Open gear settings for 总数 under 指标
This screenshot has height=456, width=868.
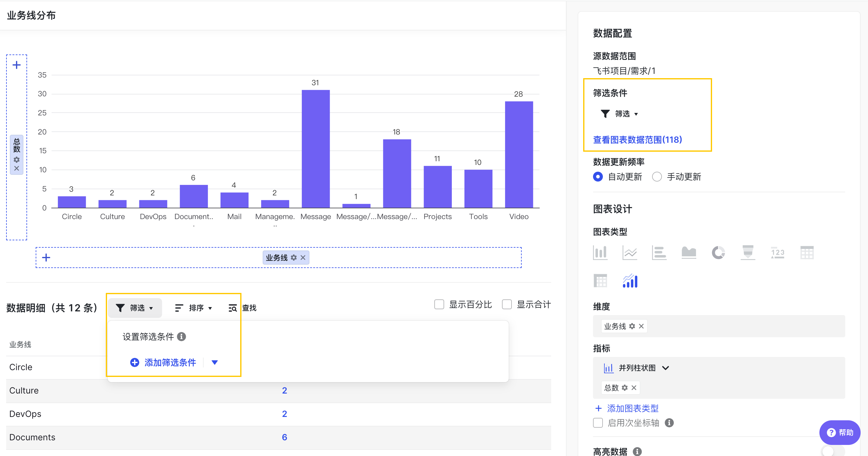(625, 388)
